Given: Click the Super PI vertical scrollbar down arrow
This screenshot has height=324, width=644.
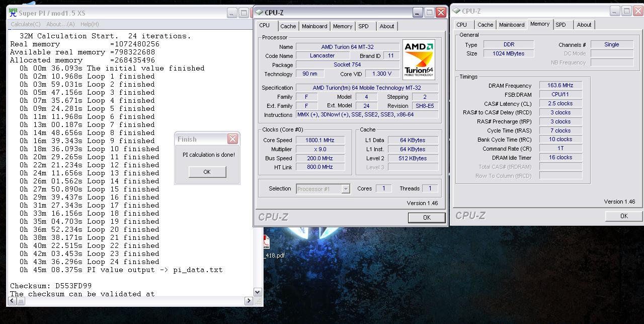Looking at the screenshot, I should pos(258,292).
